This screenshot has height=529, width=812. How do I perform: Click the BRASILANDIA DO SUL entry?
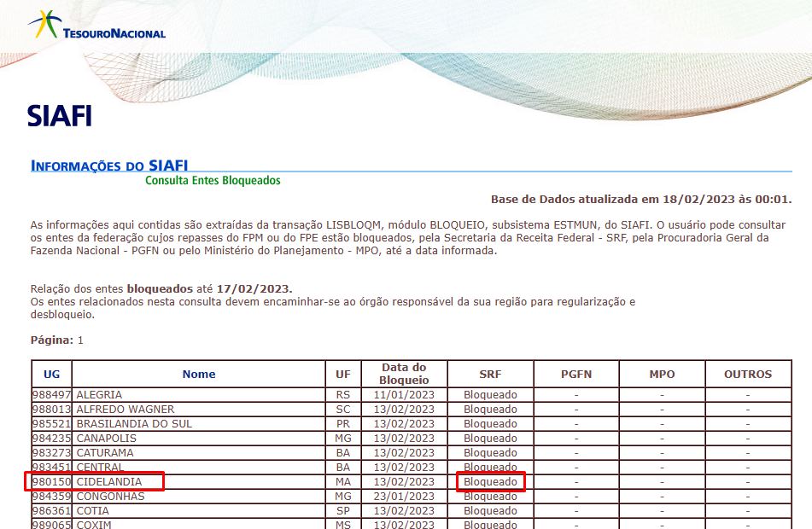click(x=134, y=424)
